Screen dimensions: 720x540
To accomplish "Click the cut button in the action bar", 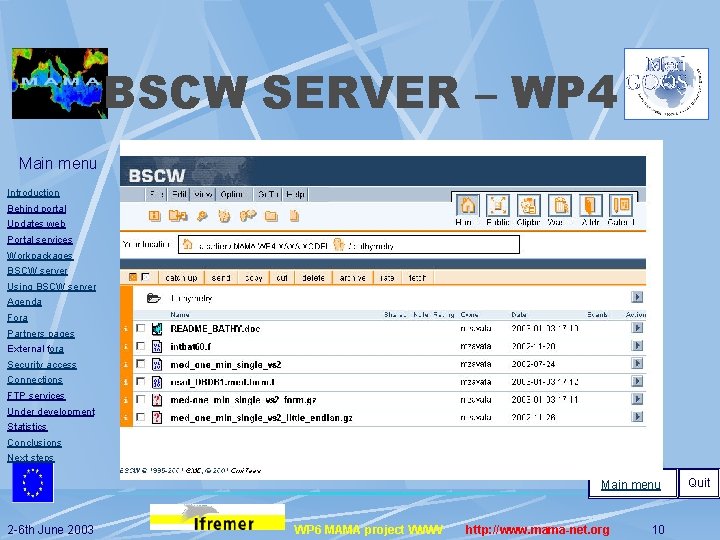I will pyautogui.click(x=282, y=278).
